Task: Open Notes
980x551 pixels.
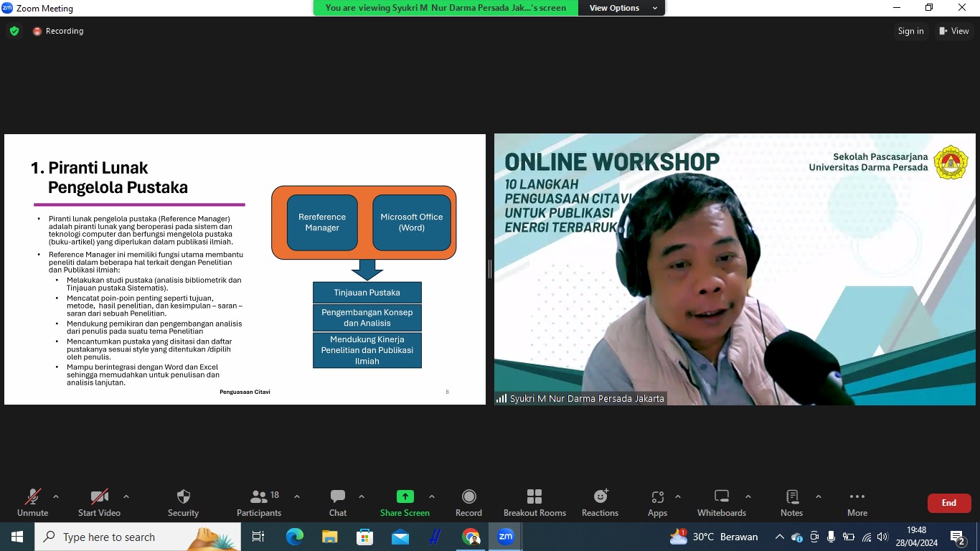Action: pyautogui.click(x=791, y=502)
